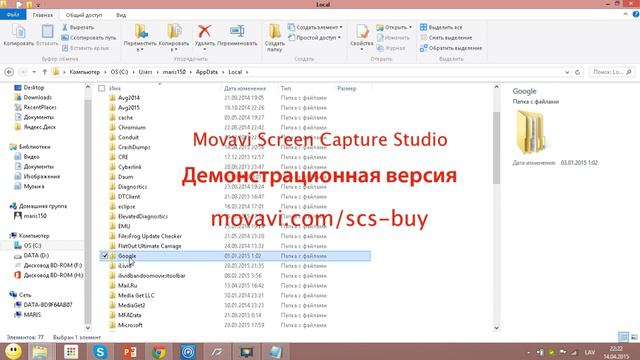Click Журнал command in ribbon
Screen dimensions: 640x360
click(391, 48)
